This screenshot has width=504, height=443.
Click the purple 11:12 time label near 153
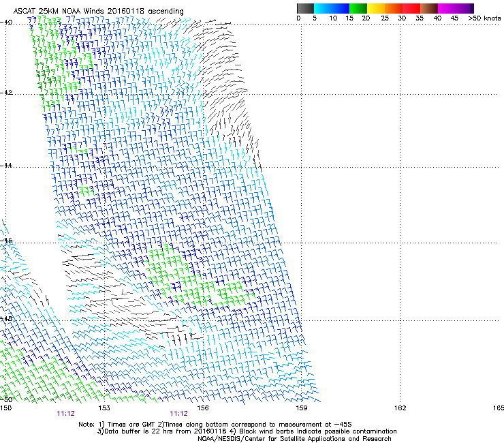click(x=65, y=414)
